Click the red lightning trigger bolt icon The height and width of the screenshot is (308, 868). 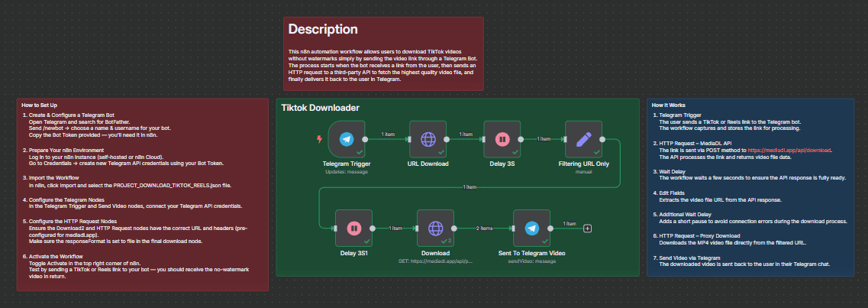tap(319, 139)
